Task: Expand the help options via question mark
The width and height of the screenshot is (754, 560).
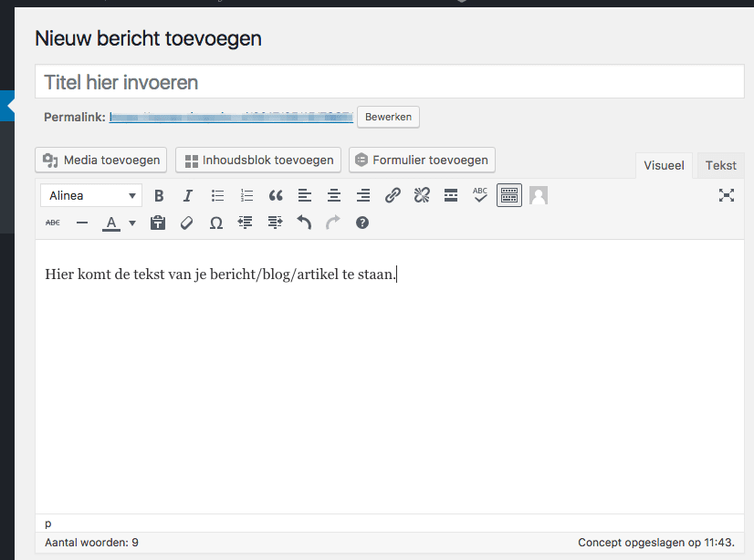Action: point(361,222)
